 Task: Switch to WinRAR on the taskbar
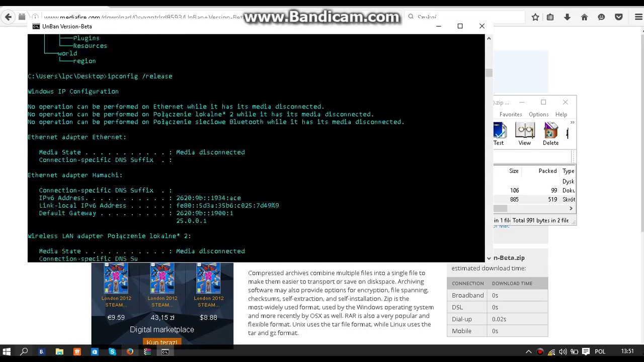(147, 352)
